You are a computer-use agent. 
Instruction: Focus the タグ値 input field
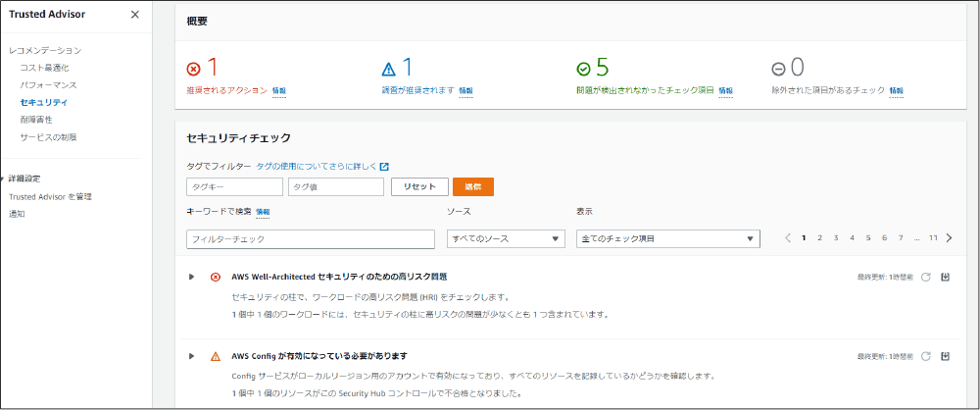(x=336, y=186)
